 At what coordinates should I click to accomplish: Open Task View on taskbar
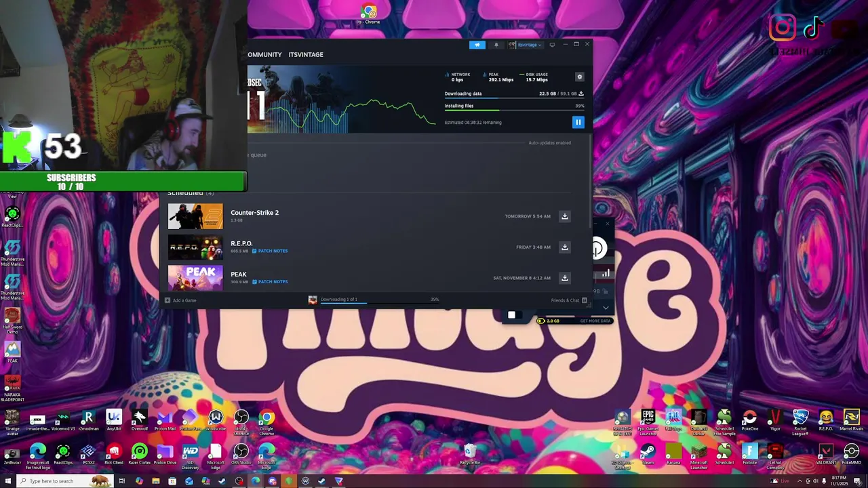click(x=122, y=481)
